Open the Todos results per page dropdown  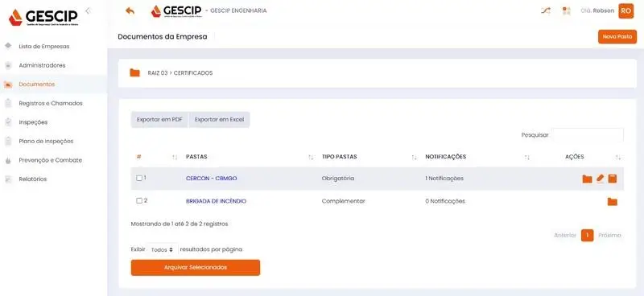(x=162, y=249)
